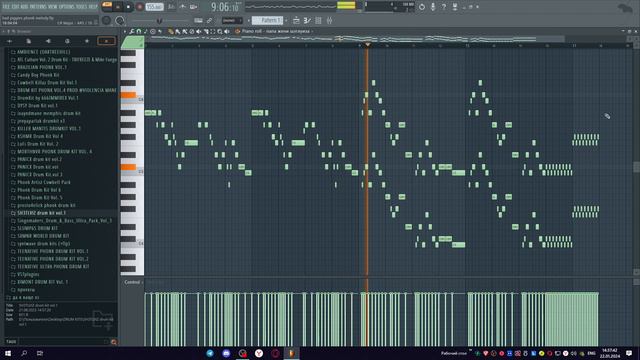Viewport: 640px width, 360px height.
Task: Select the zoom magnifier tool
Action: click(220, 31)
